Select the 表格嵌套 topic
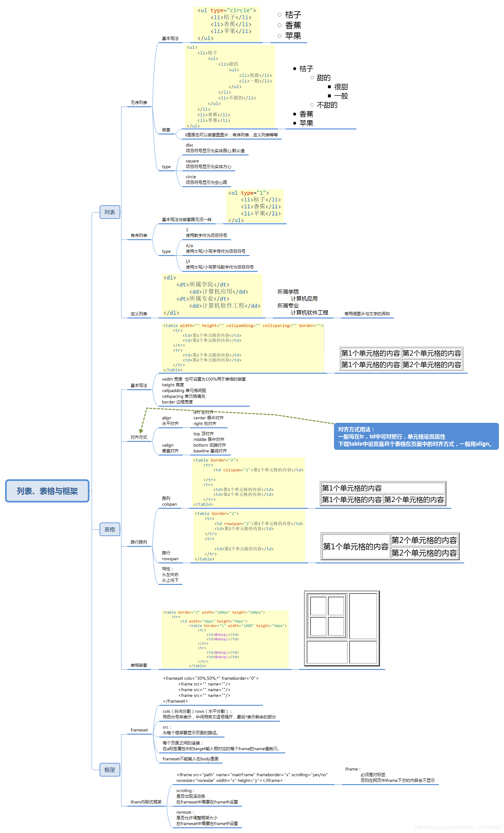Viewport: 504px width, 833px height. point(139,665)
